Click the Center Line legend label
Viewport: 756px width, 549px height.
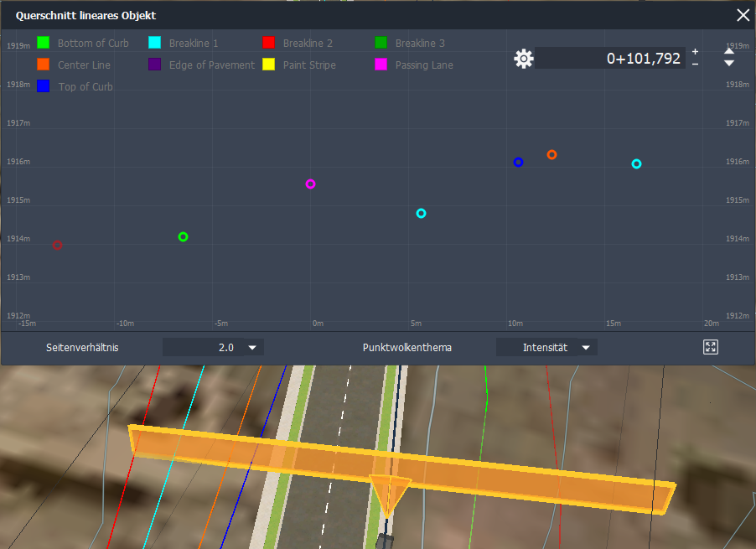click(x=84, y=65)
